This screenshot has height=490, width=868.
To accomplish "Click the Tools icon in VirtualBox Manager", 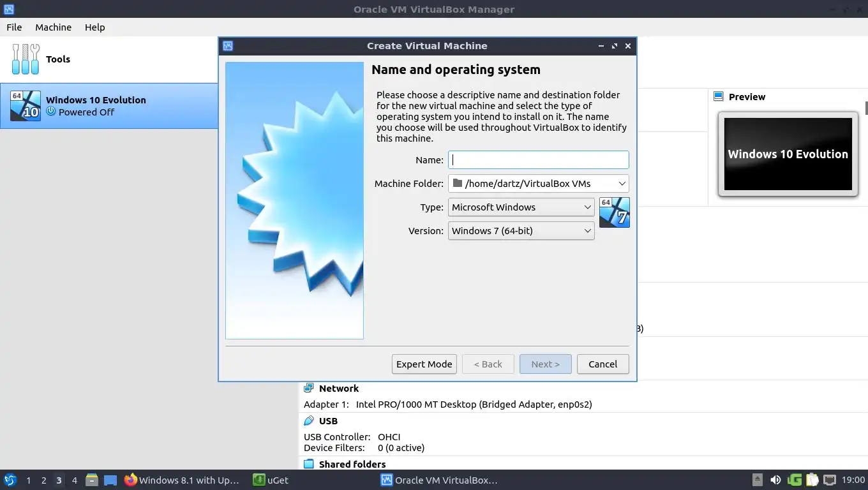I will coord(26,59).
